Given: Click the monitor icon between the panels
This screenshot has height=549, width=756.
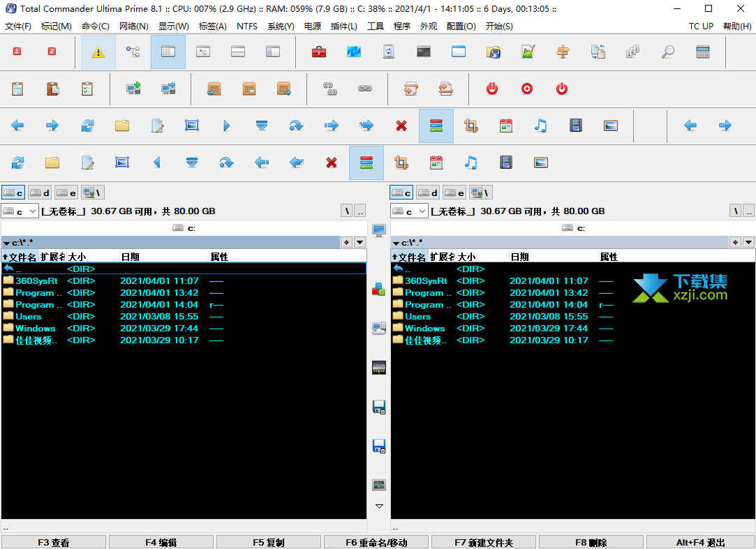Looking at the screenshot, I should pos(379,230).
